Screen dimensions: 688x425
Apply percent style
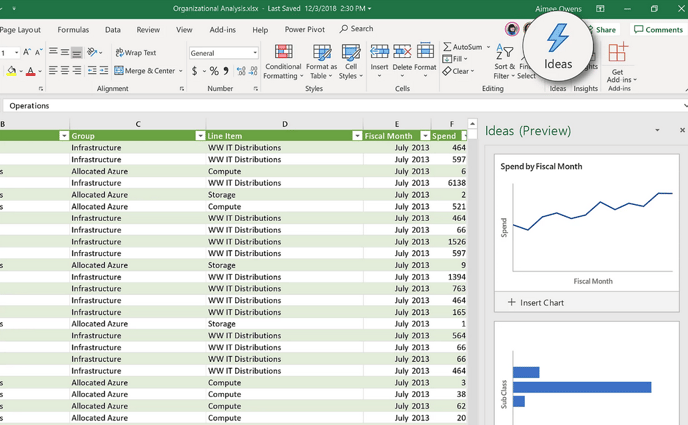point(214,71)
